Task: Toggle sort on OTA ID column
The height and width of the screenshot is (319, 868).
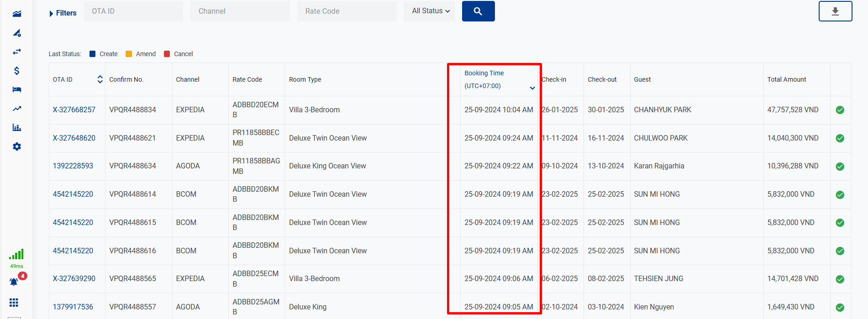Action: (100, 79)
